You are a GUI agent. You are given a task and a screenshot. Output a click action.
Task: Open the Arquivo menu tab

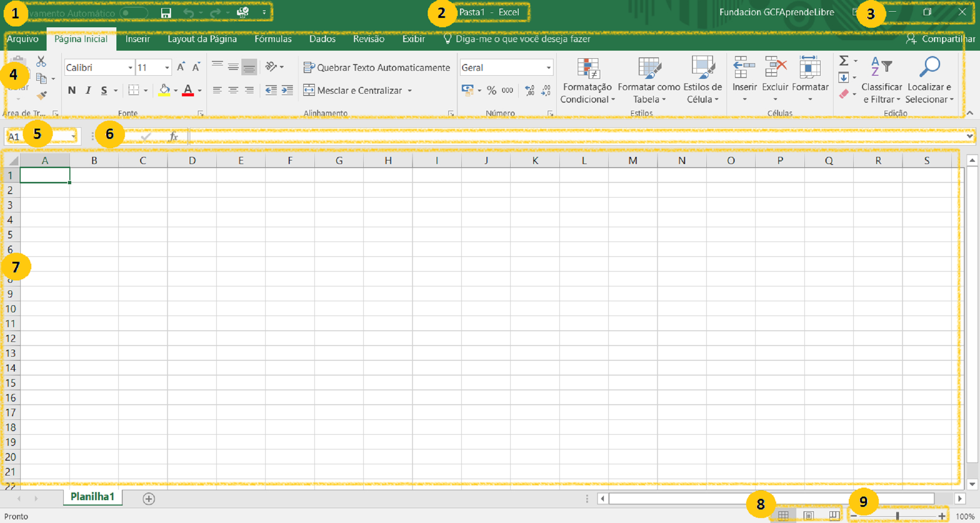[22, 39]
